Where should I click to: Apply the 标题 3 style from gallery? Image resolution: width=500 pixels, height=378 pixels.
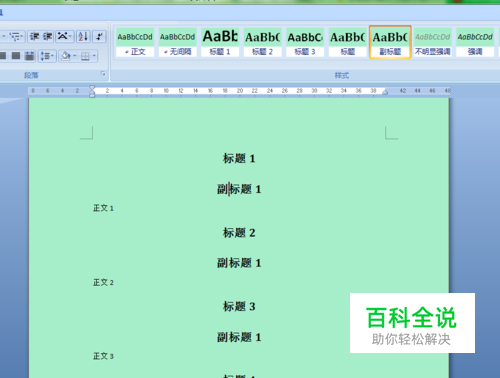305,42
